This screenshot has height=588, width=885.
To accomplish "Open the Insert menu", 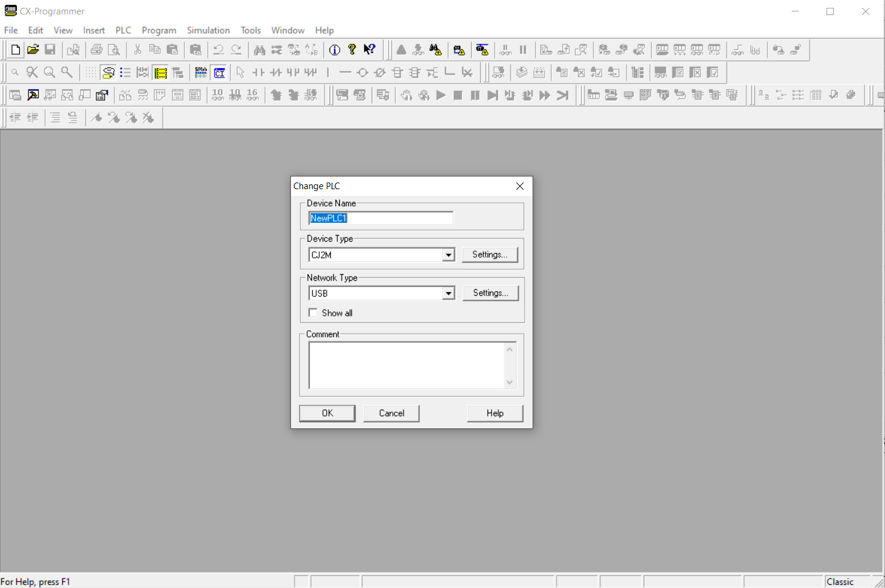I will click(94, 30).
